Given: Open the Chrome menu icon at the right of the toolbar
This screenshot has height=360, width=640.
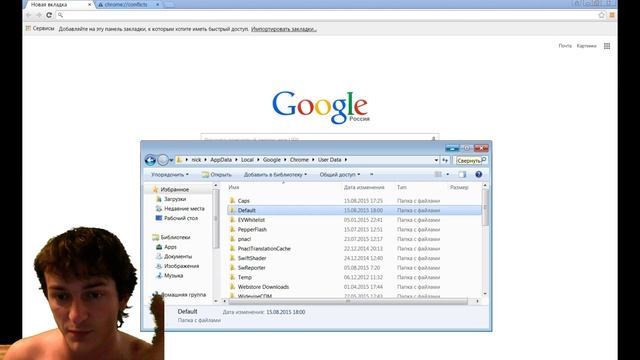Looking at the screenshot, I should click(x=612, y=15).
